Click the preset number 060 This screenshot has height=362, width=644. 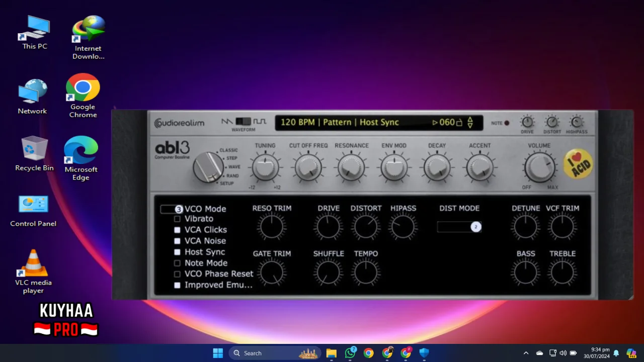point(447,122)
